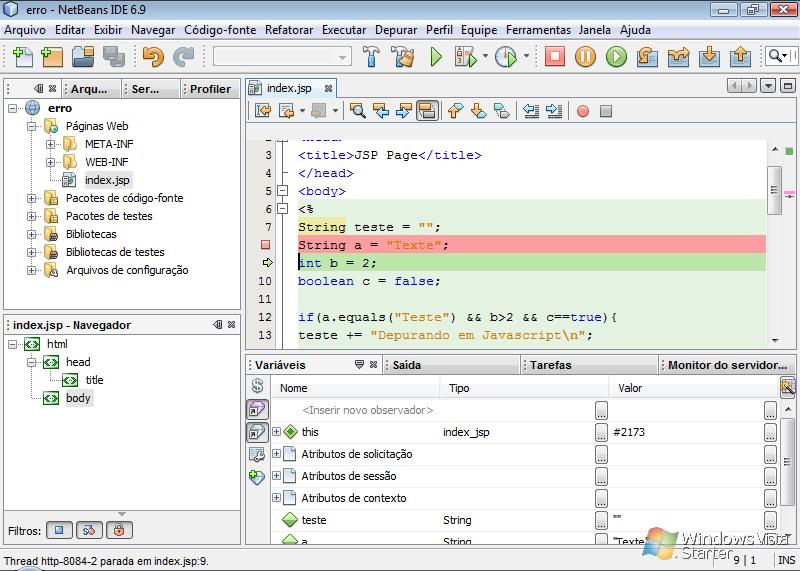Toggle the first diamond filter icon in Variáveis
This screenshot has height=571, width=800.
coord(257,409)
